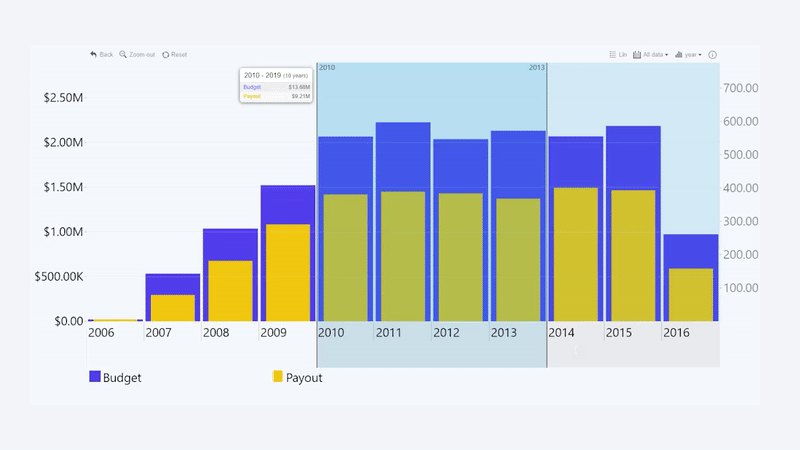This screenshot has height=450, width=800.
Task: Click the $500.00K value axis label
Action: click(x=59, y=277)
